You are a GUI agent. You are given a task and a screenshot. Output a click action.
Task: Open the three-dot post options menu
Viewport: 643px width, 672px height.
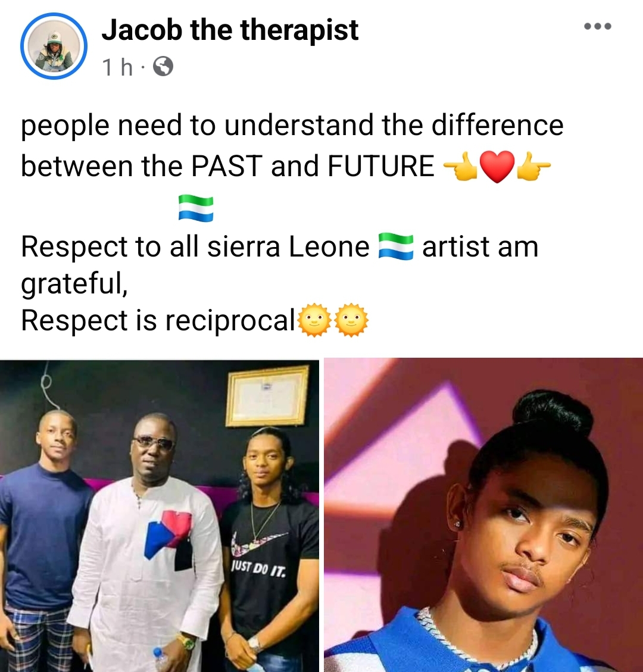coord(598,27)
